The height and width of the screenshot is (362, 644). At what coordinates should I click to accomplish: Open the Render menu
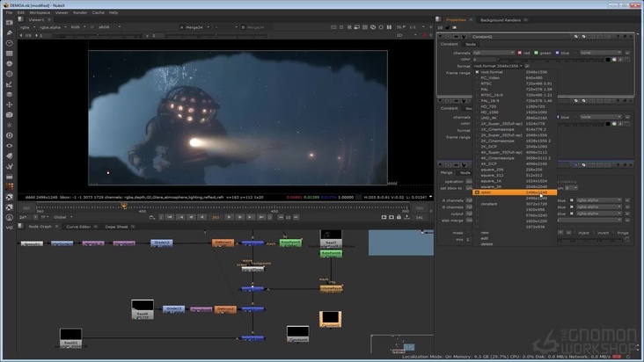[80, 12]
